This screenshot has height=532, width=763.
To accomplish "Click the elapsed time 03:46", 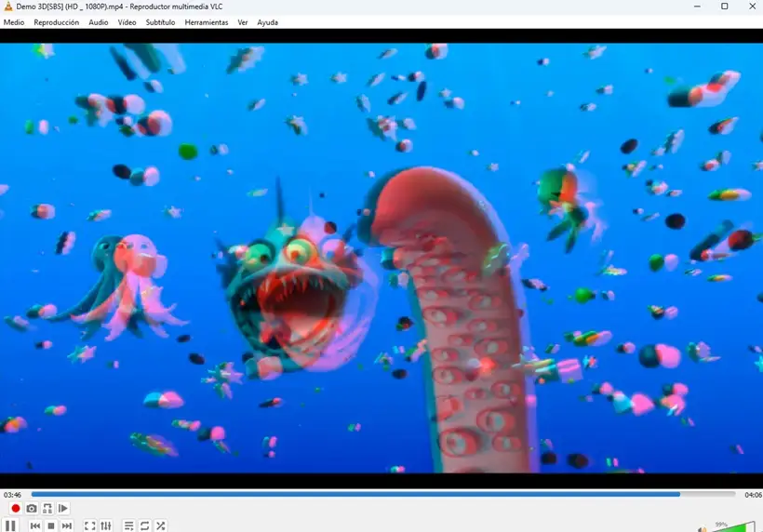I will point(13,495).
